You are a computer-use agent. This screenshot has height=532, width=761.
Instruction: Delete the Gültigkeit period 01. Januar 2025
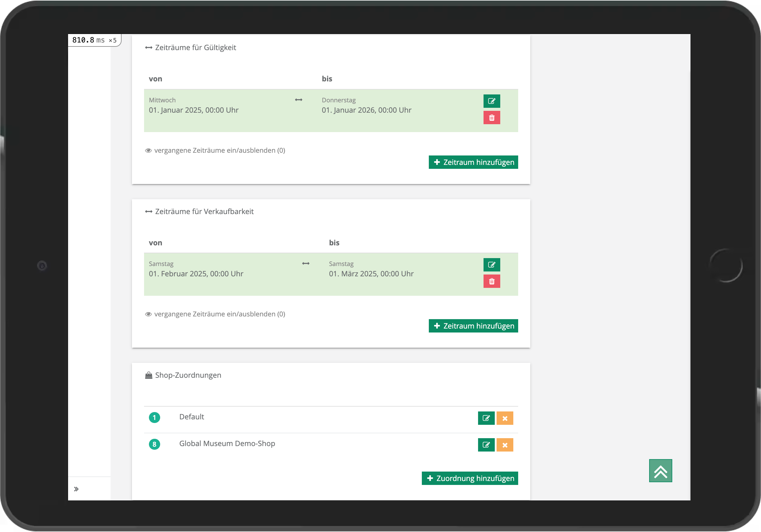(491, 118)
